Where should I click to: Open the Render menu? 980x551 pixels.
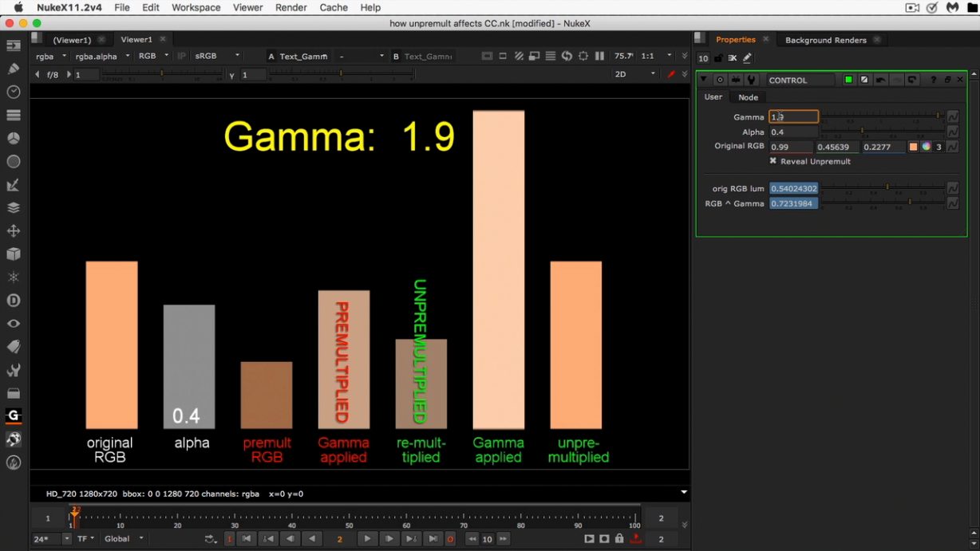pos(290,7)
